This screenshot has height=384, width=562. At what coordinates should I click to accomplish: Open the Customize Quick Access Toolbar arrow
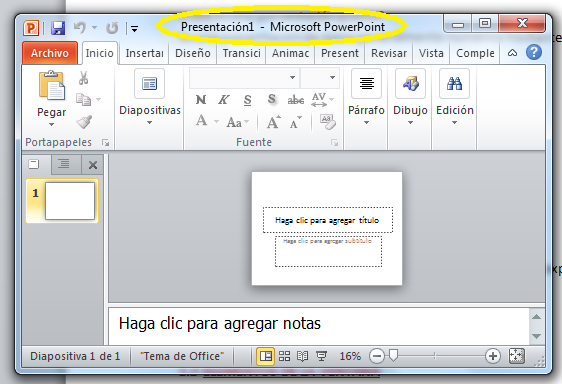134,28
